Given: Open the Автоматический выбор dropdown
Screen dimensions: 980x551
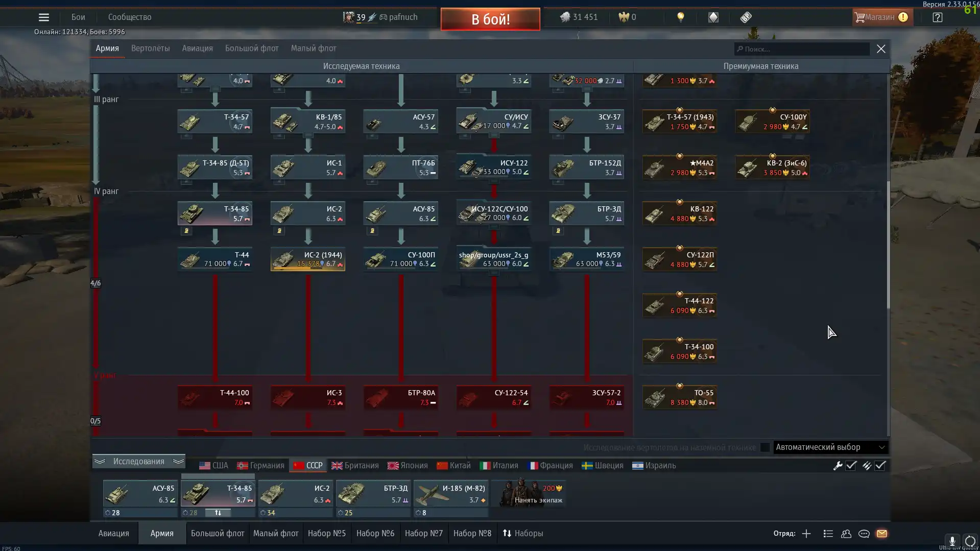Looking at the screenshot, I should click(x=831, y=447).
